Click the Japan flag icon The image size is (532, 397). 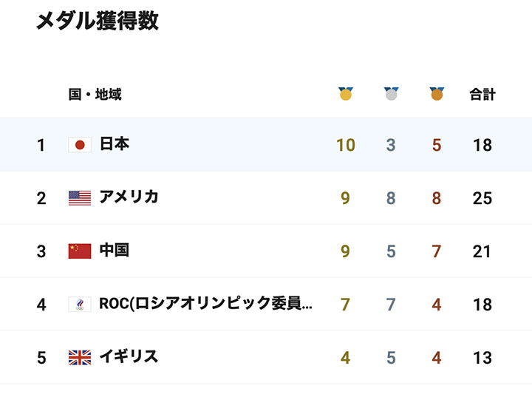tap(80, 145)
